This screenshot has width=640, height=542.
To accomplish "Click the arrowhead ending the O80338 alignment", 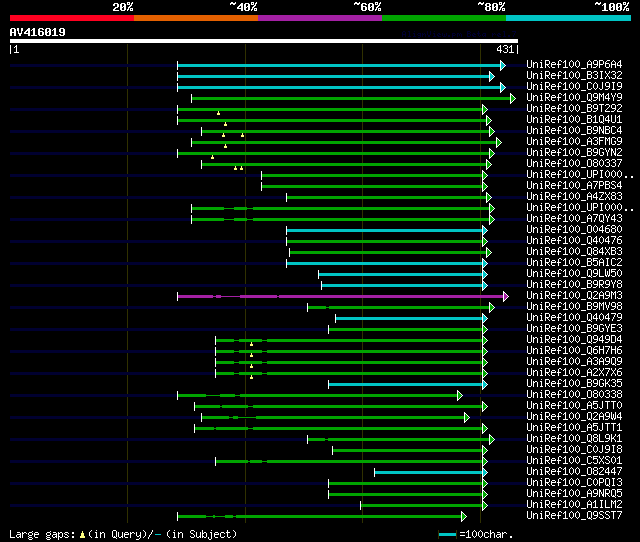I will pyautogui.click(x=460, y=395).
